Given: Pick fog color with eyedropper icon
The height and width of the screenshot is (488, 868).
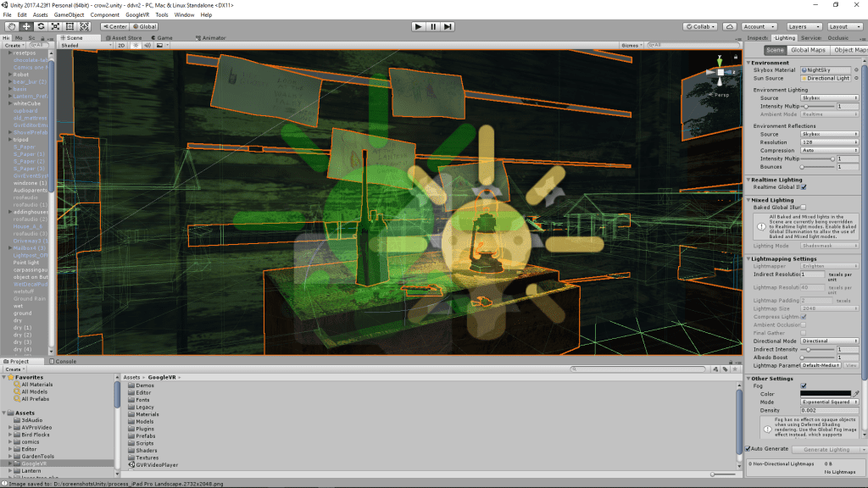Looking at the screenshot, I should (856, 394).
